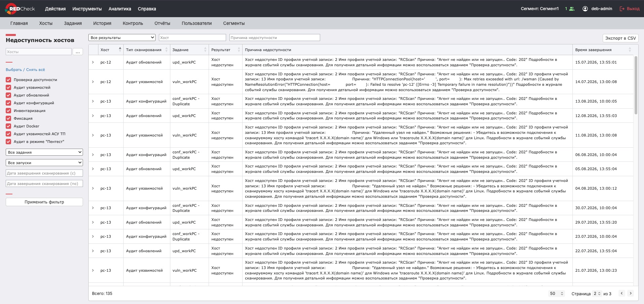Image resolution: width=644 pixels, height=304 pixels.
Task: Click Выход logout link
Action: 633,9
